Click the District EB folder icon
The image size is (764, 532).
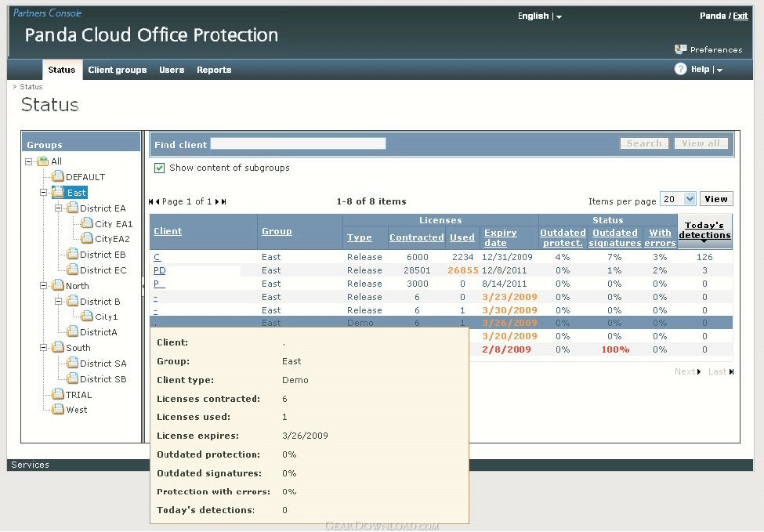point(73,254)
